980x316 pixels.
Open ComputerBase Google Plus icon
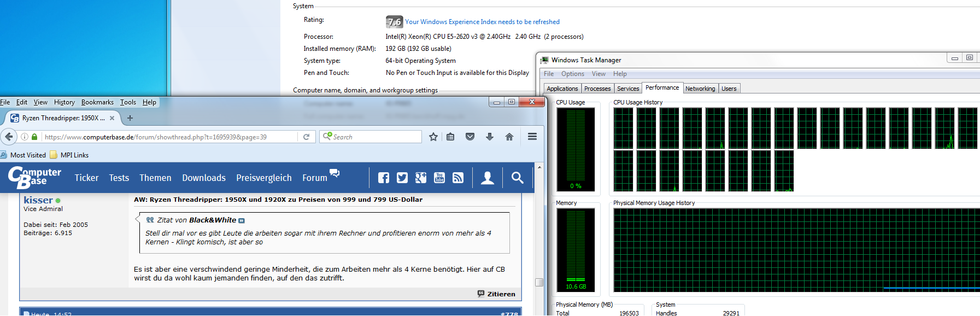click(421, 178)
